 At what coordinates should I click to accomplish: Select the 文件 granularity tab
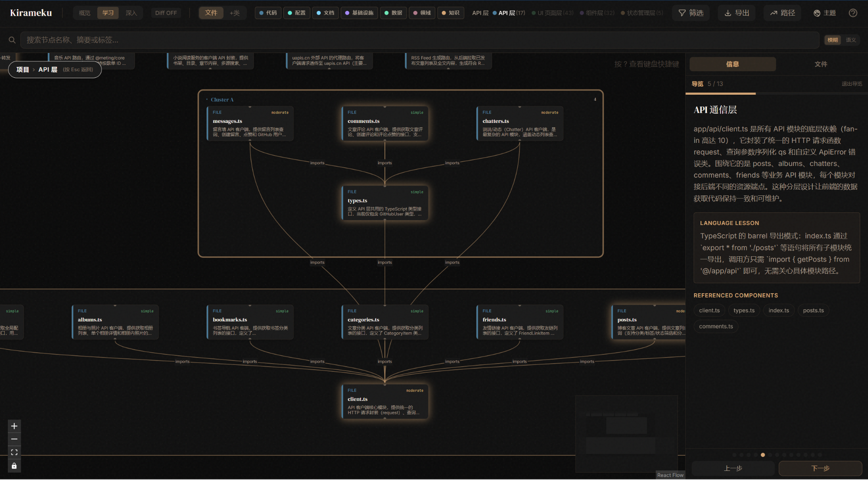pos(211,13)
